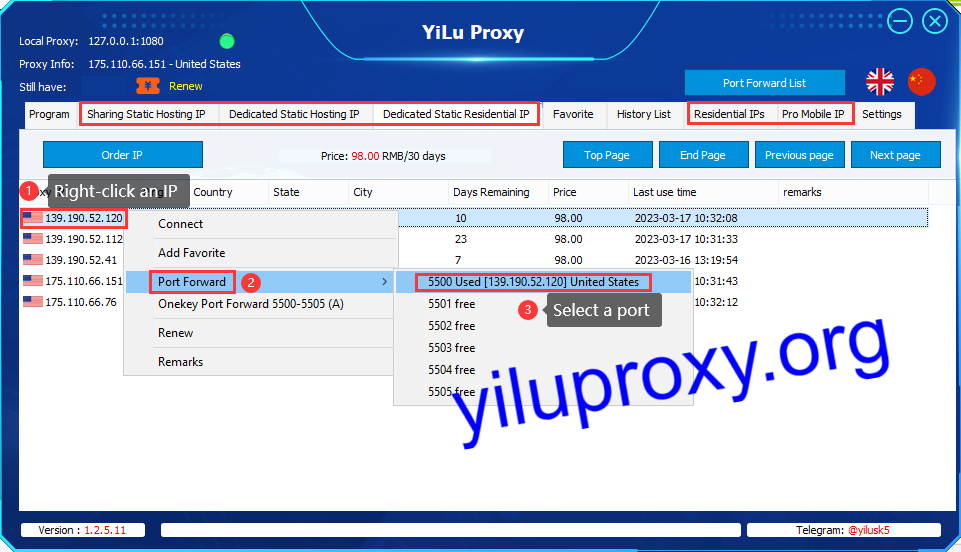Click the US flag beside 175.110.66.151
The image size is (961, 552).
33,280
